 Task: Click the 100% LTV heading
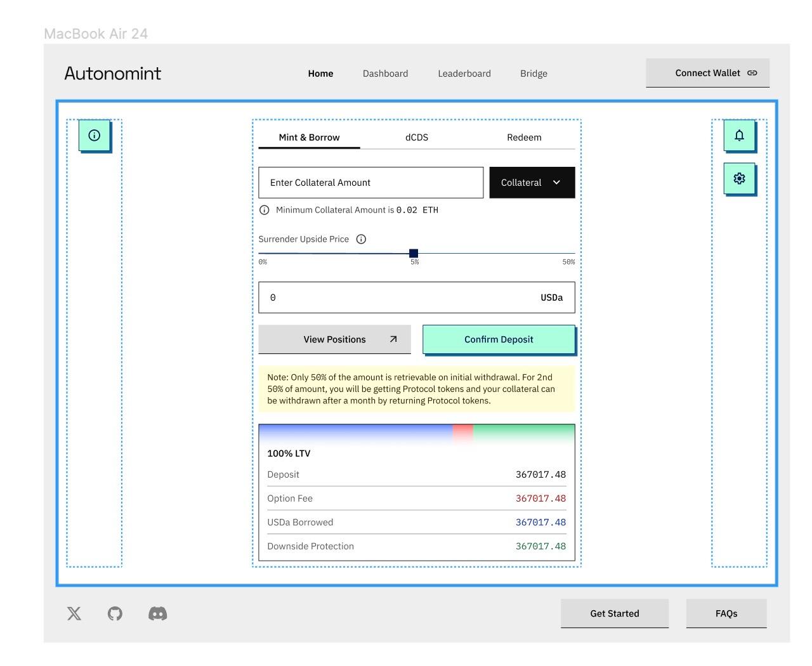[289, 454]
